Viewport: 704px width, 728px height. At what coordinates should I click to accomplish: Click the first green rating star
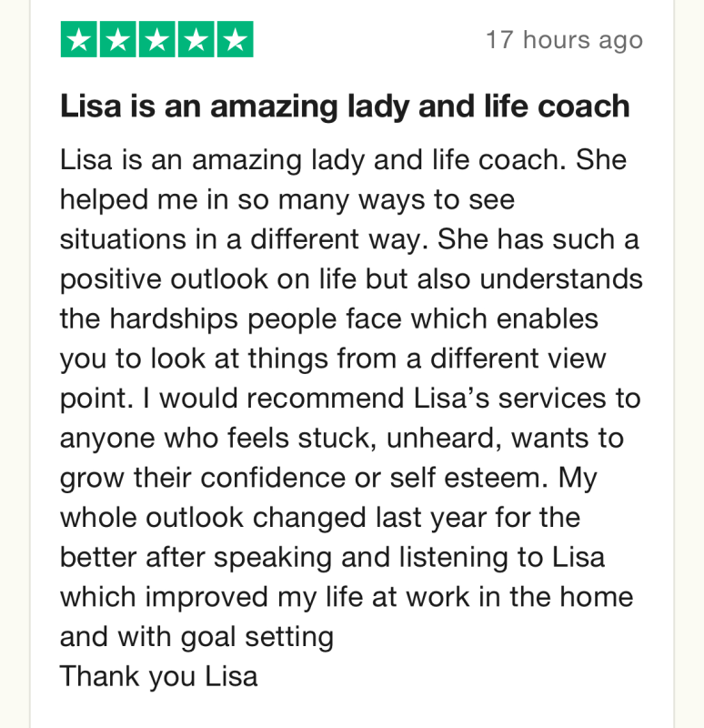point(79,39)
